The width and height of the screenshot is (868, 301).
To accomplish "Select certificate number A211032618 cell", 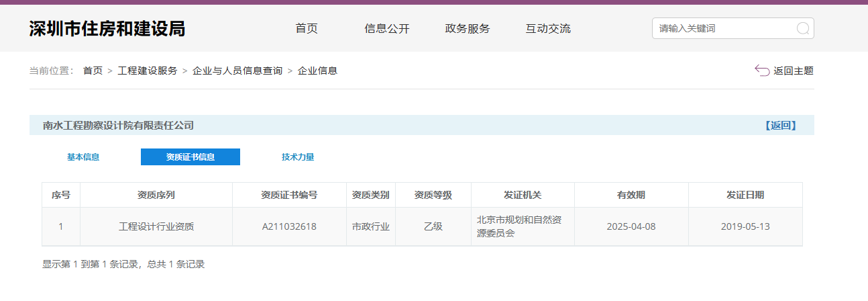I will point(289,226).
